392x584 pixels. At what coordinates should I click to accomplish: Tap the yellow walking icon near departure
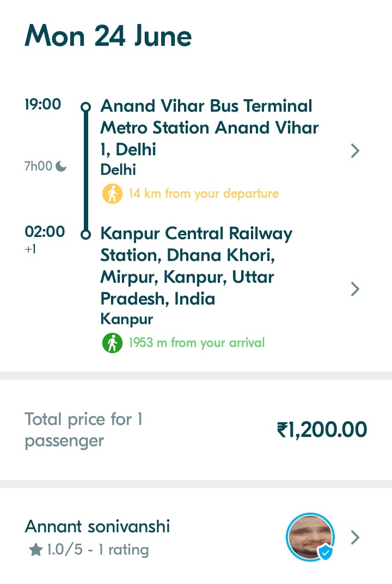[x=112, y=194]
